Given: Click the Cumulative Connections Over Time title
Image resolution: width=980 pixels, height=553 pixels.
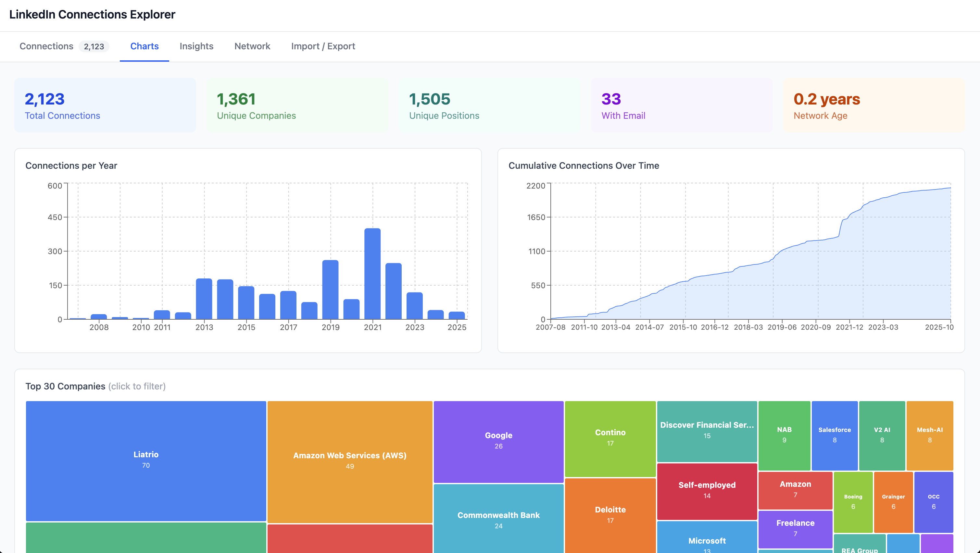Looking at the screenshot, I should 584,166.
